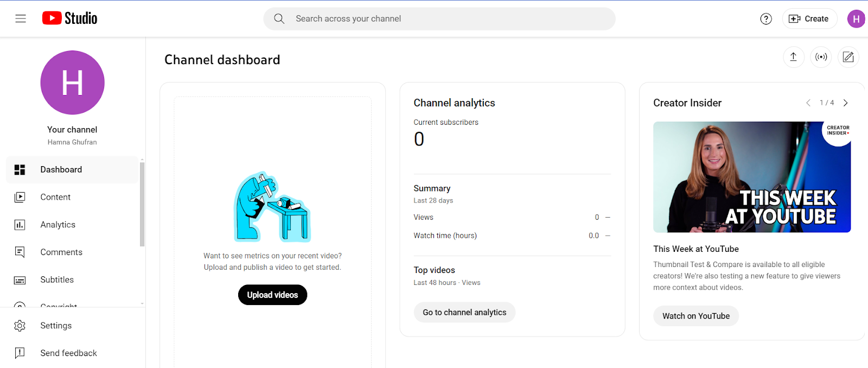
Task: Click the Views row in Summary
Action: (512, 217)
